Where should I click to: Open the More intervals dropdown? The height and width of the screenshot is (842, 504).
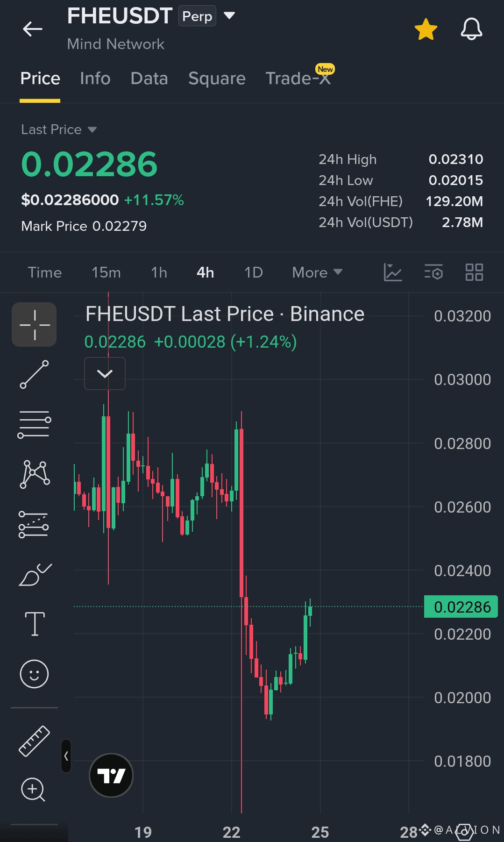click(317, 272)
